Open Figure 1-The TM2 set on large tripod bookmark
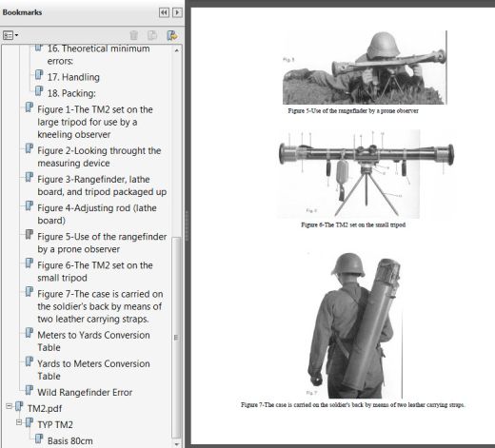The width and height of the screenshot is (495, 448). pos(95,122)
